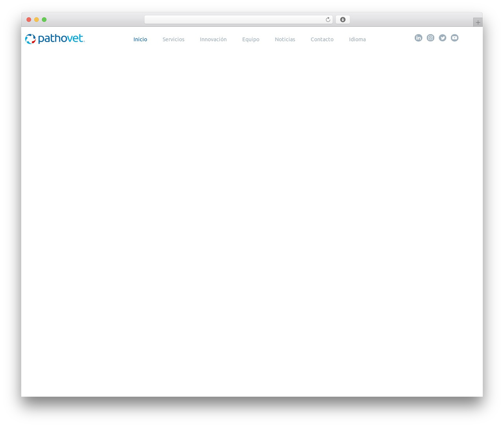Open the LinkedIn social icon
The height and width of the screenshot is (427, 504).
coord(418,38)
